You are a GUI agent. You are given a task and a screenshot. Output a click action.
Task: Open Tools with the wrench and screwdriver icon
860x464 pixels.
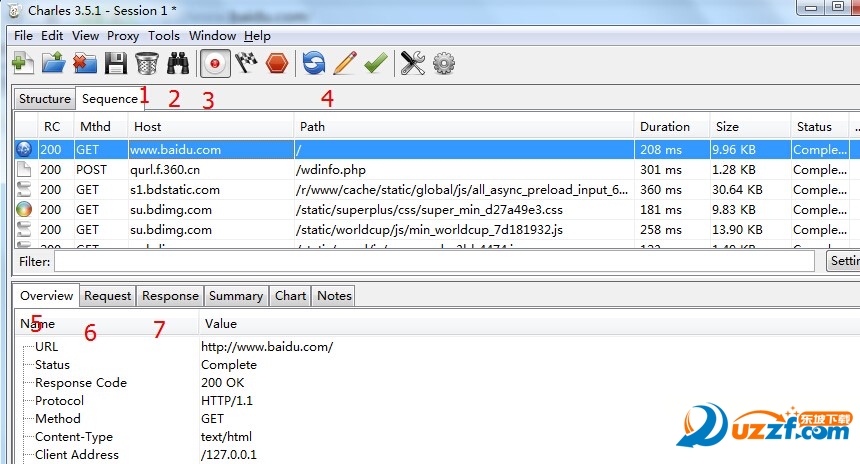[x=412, y=63]
